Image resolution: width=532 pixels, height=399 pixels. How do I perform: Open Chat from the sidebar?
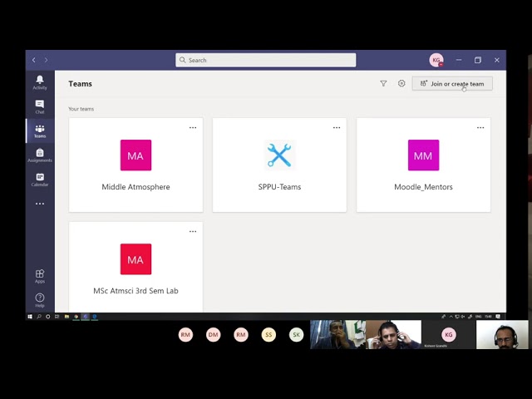tap(40, 107)
